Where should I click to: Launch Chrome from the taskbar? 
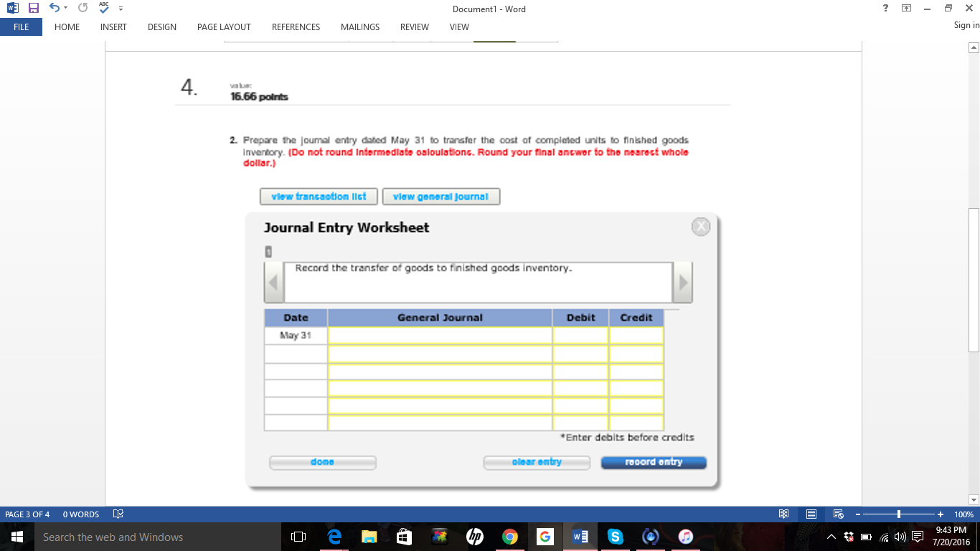coord(509,536)
